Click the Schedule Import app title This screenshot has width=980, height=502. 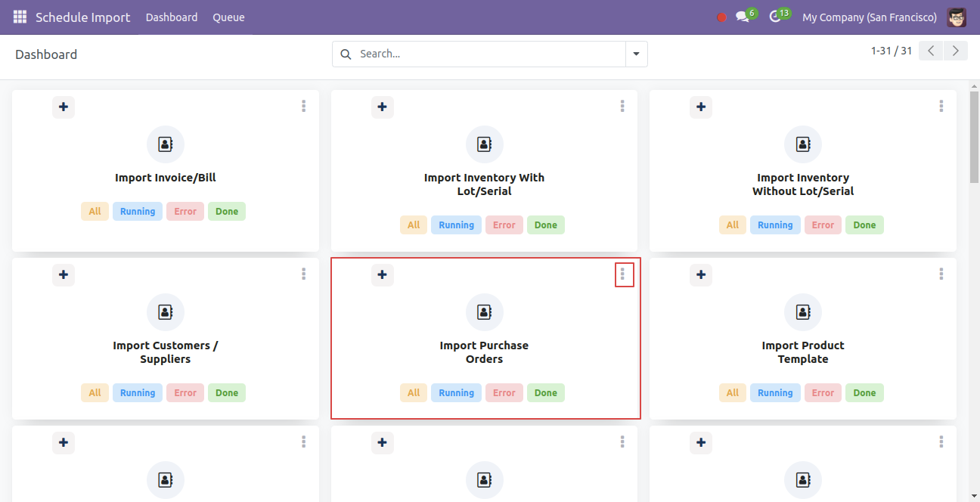(82, 17)
